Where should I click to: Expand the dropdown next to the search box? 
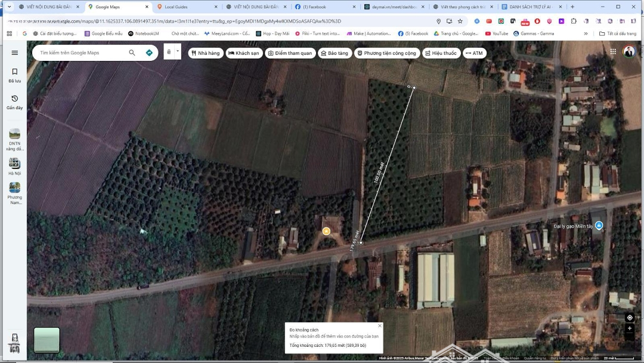pyautogui.click(x=177, y=51)
